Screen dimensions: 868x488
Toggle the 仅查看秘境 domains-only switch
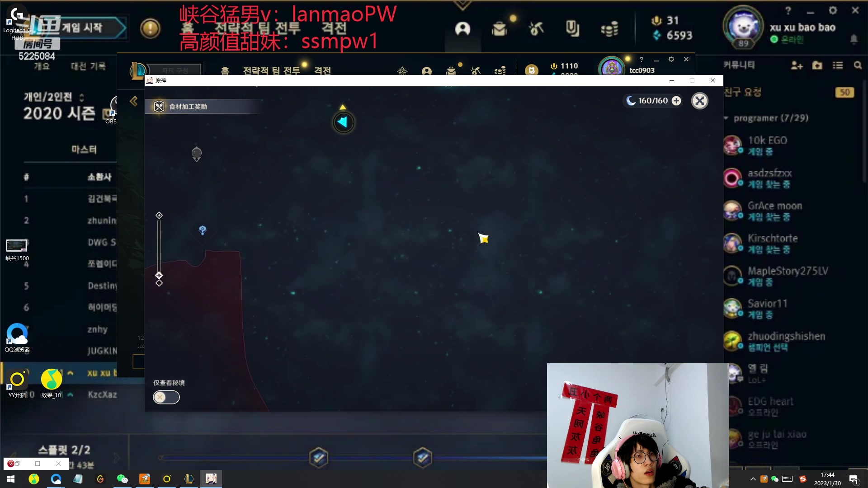pos(166,397)
